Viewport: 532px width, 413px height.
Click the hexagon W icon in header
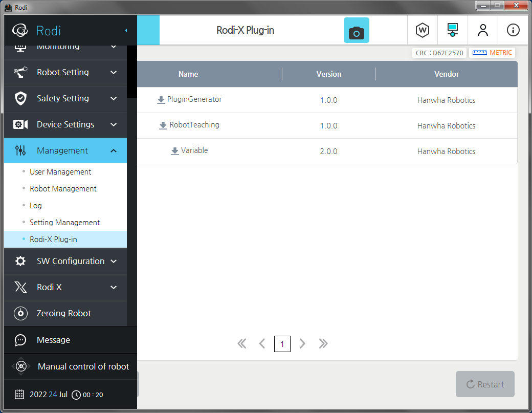(x=422, y=30)
